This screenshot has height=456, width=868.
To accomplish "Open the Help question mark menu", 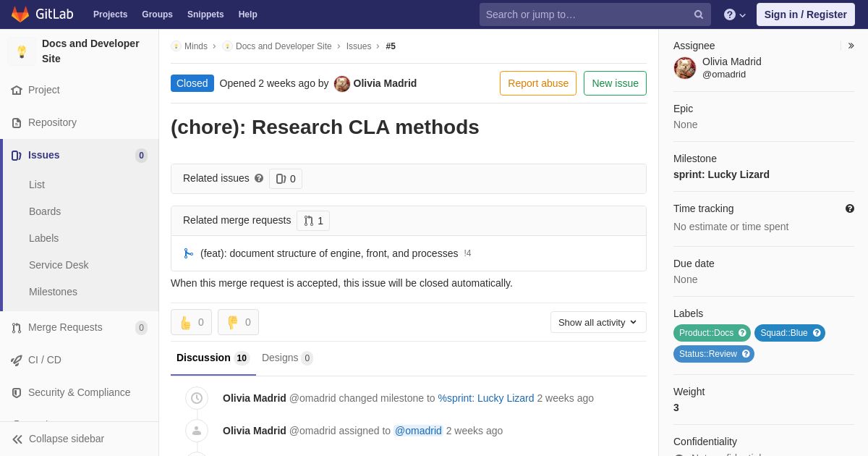I will (735, 14).
